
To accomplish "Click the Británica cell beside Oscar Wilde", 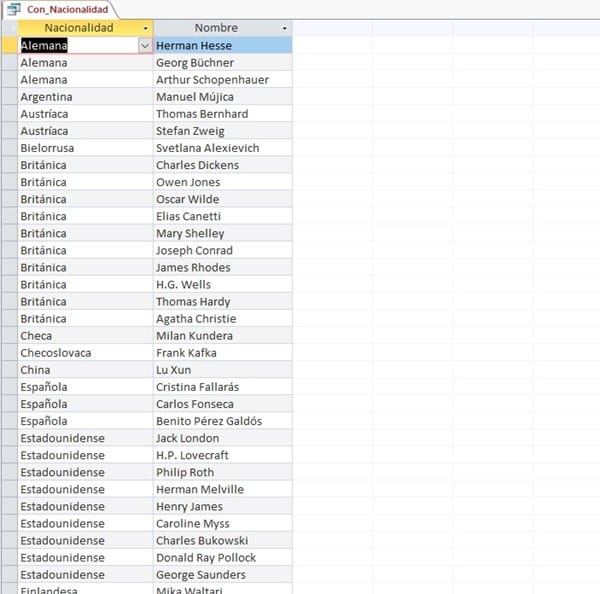I will [85, 199].
